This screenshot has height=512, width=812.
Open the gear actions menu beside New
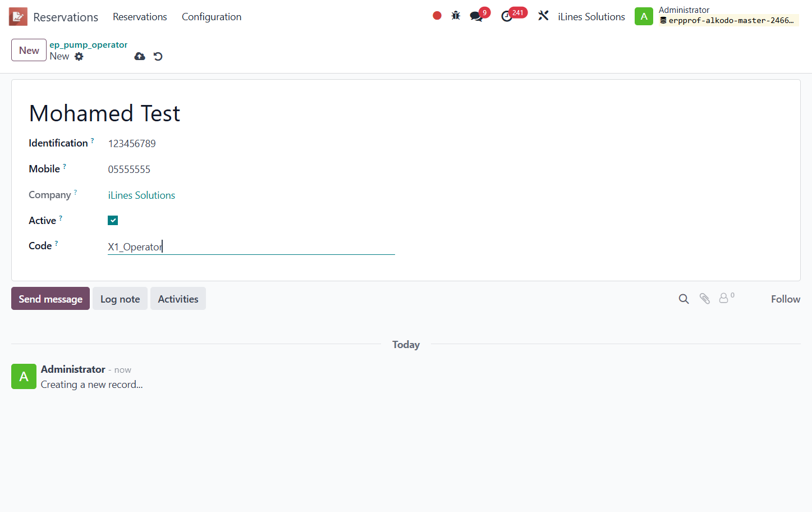(79, 56)
